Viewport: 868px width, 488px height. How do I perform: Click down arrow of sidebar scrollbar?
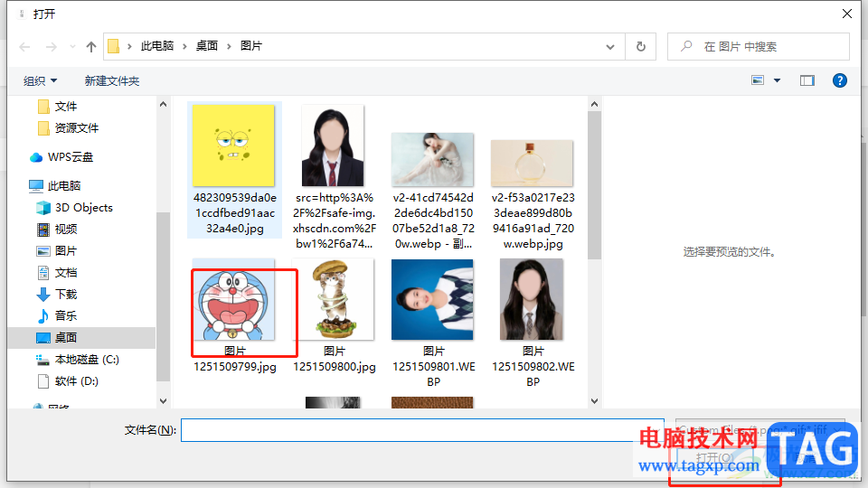point(163,401)
